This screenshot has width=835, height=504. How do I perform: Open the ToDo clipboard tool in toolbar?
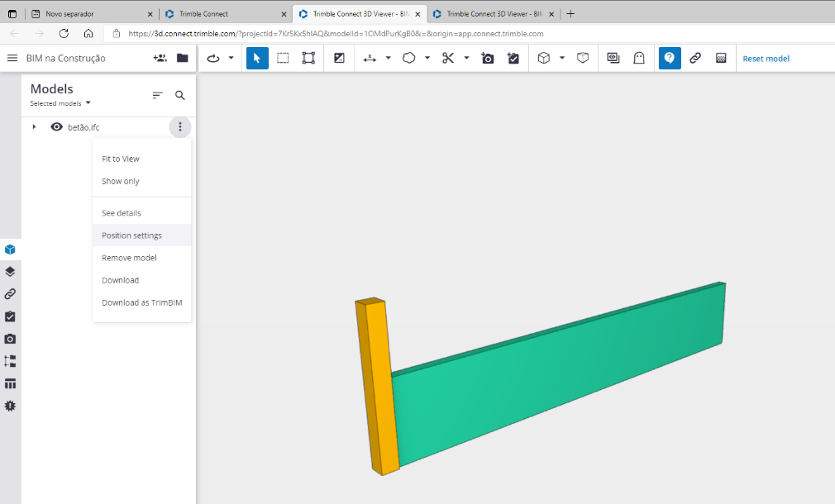click(x=513, y=59)
